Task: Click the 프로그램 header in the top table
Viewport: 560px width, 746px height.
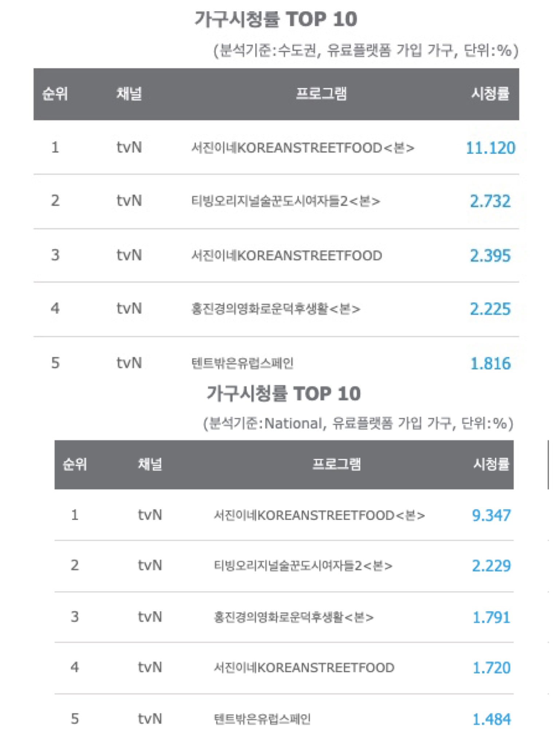Action: [321, 94]
